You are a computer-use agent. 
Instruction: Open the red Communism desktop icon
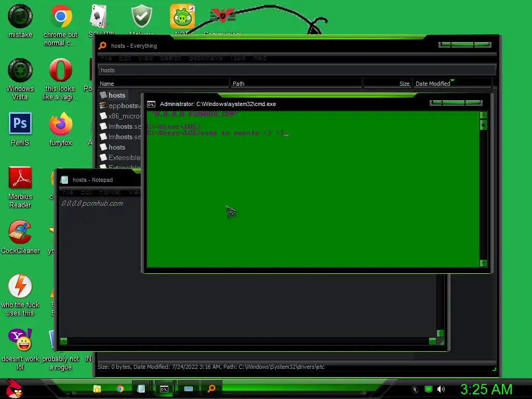[222, 16]
